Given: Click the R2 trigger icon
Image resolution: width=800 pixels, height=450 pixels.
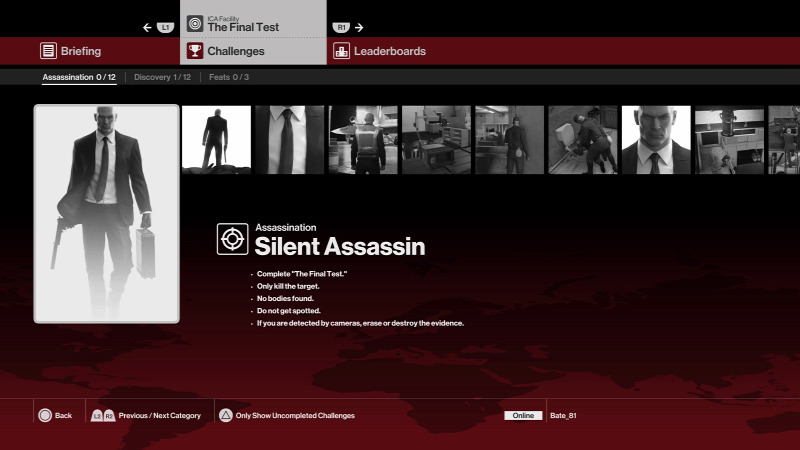Looking at the screenshot, I should [109, 416].
